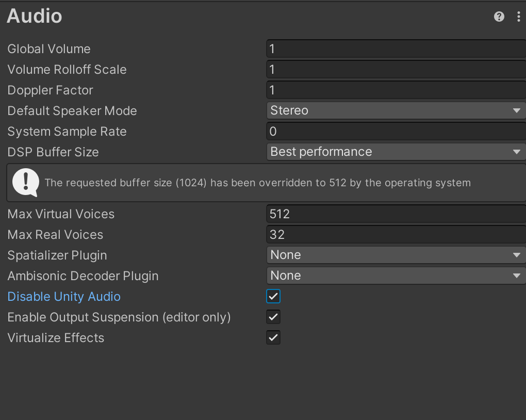The width and height of the screenshot is (526, 420).
Task: Focus the Volume Rolloff Scale field
Action: [x=396, y=69]
